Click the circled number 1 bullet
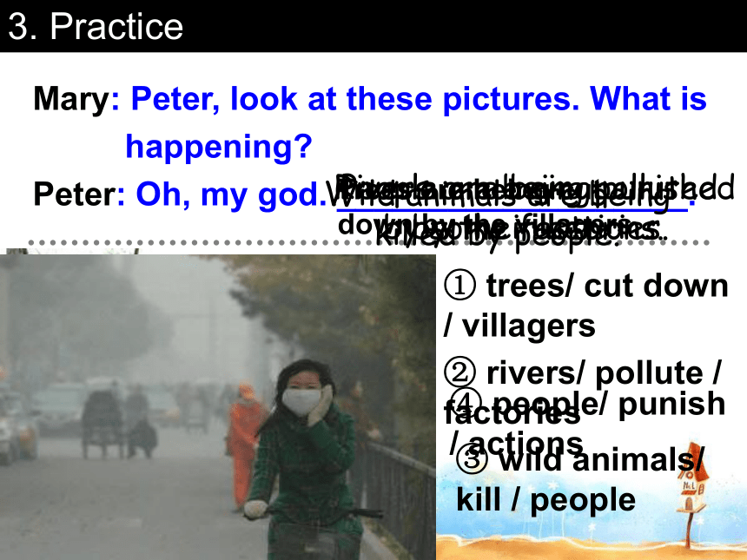The width and height of the screenshot is (747, 560). click(459, 286)
